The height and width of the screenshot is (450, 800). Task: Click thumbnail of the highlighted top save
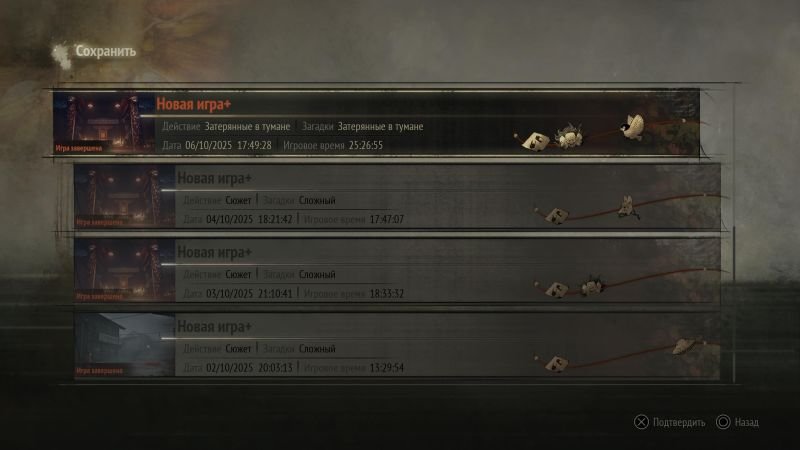pyautogui.click(x=104, y=123)
